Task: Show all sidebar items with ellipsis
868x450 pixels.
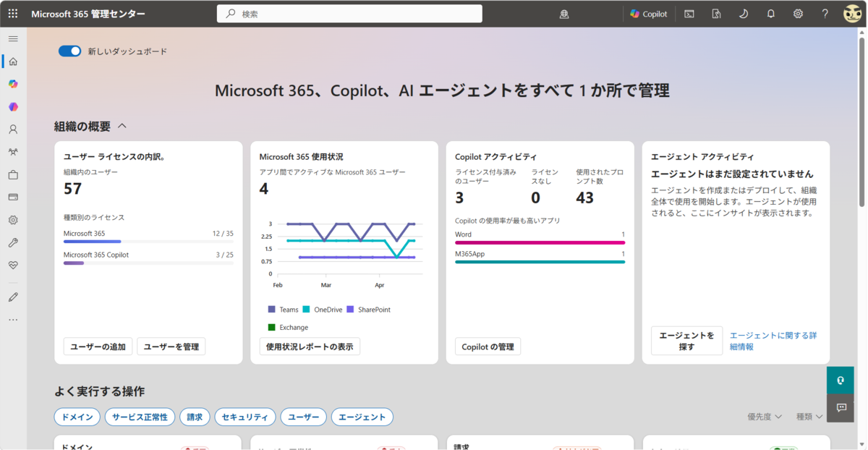Action: [x=13, y=319]
